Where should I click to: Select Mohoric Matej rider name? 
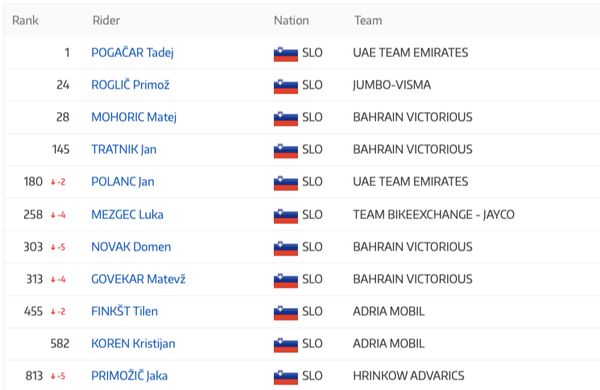(134, 117)
